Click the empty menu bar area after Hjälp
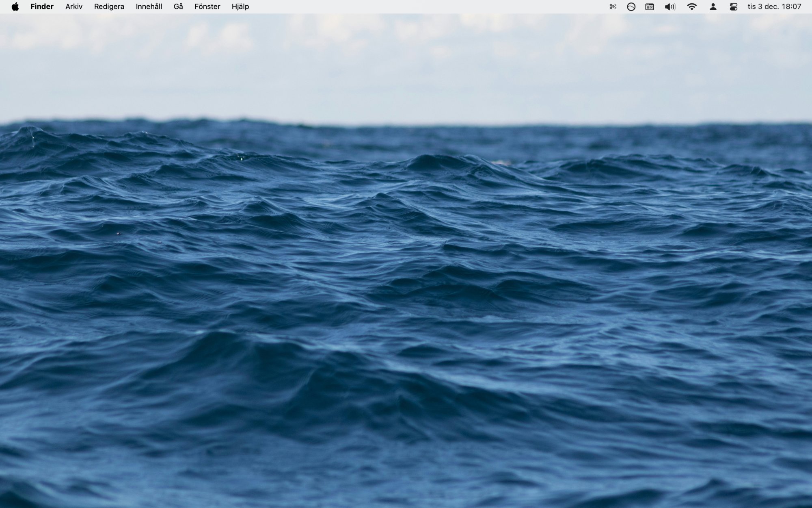The width and height of the screenshot is (812, 508). pos(406,7)
